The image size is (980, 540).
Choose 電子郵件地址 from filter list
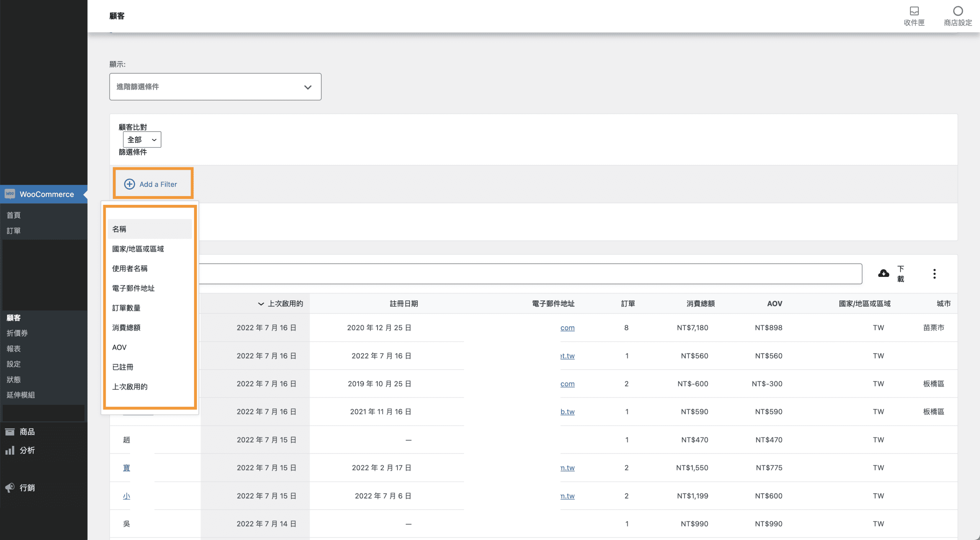click(133, 288)
